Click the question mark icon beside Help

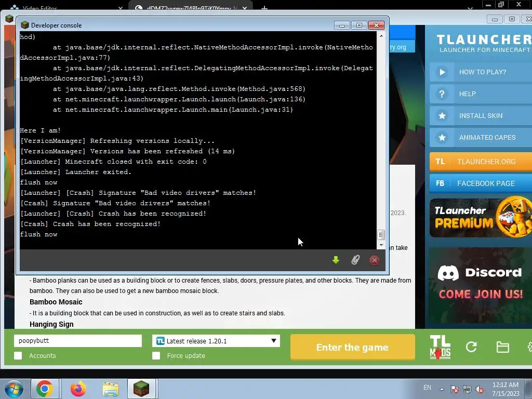(x=442, y=94)
